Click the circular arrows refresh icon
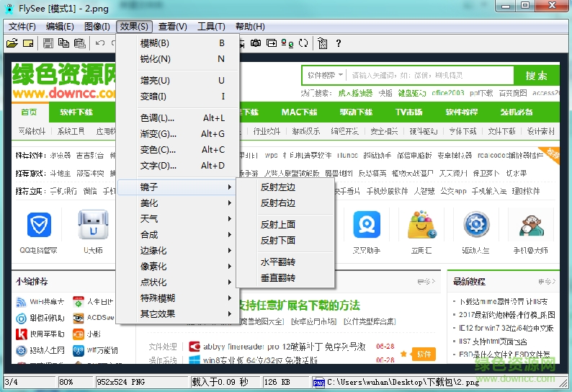Viewport: 572px width, 392px height. (x=303, y=43)
